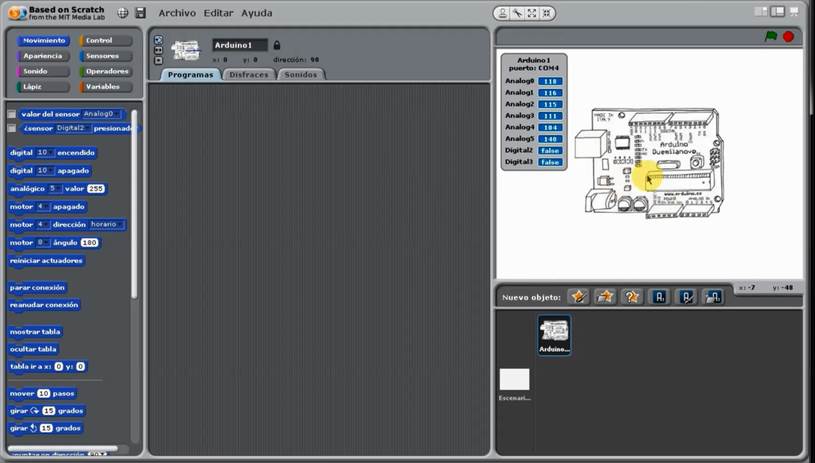Open pin dropdown in digital apagado block
The width and height of the screenshot is (815, 463).
coord(44,170)
